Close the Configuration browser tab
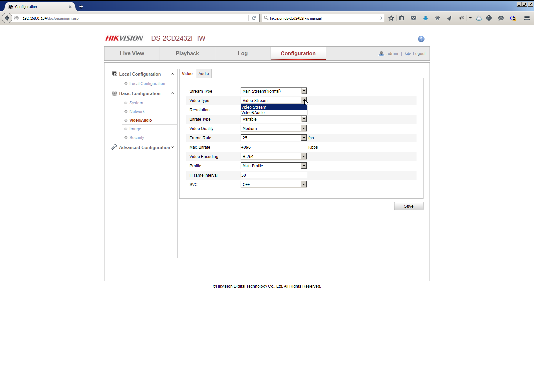The height and width of the screenshot is (392, 534). pyautogui.click(x=70, y=7)
